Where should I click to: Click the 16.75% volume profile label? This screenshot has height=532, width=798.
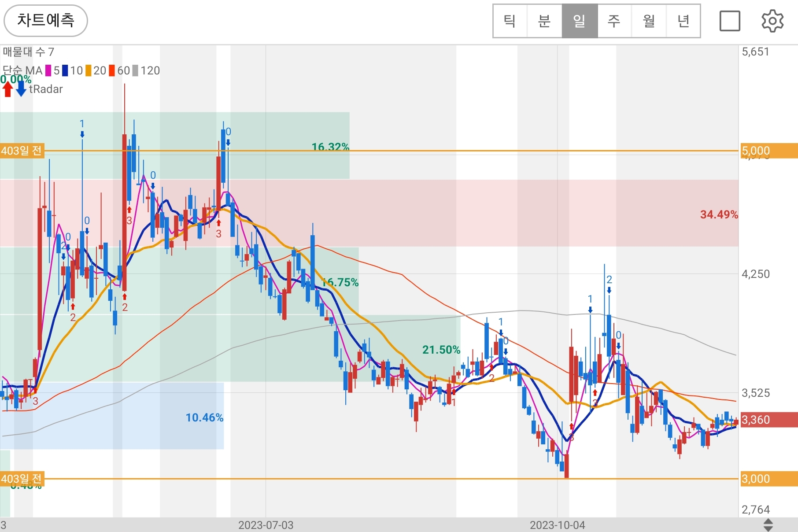tap(340, 282)
